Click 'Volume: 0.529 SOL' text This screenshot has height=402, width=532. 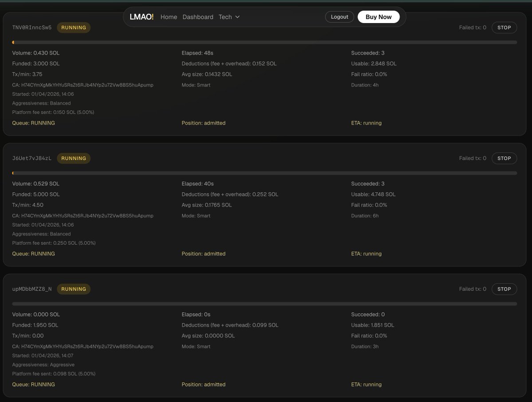pyautogui.click(x=36, y=184)
